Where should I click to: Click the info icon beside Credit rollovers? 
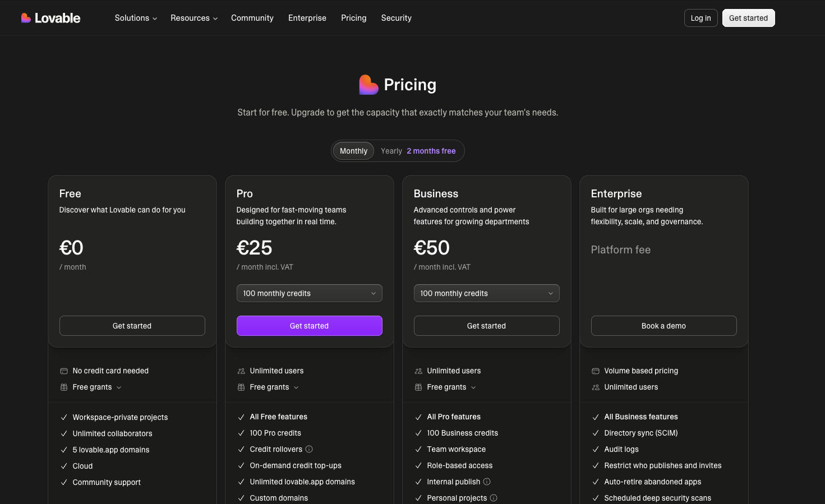[x=309, y=449]
